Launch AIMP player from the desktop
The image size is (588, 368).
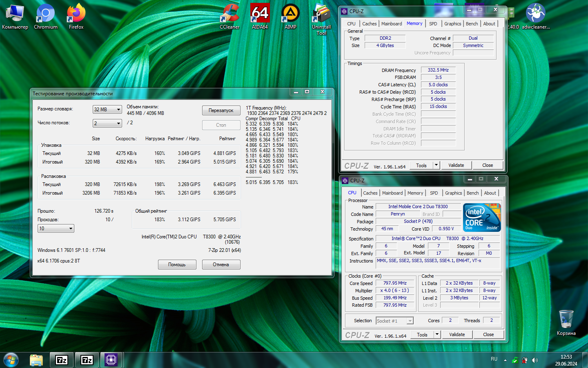pos(290,17)
